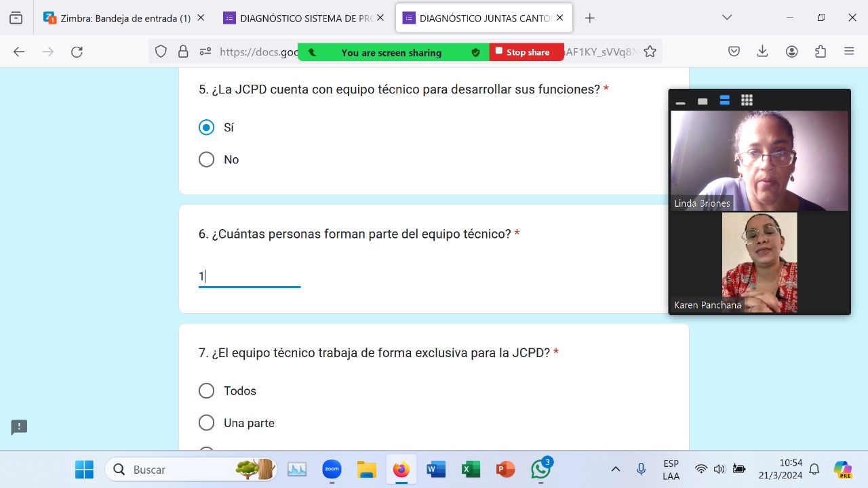Image resolution: width=868 pixels, height=488 pixels.
Task: Open Firefox application hamburger menu
Action: click(x=849, y=52)
